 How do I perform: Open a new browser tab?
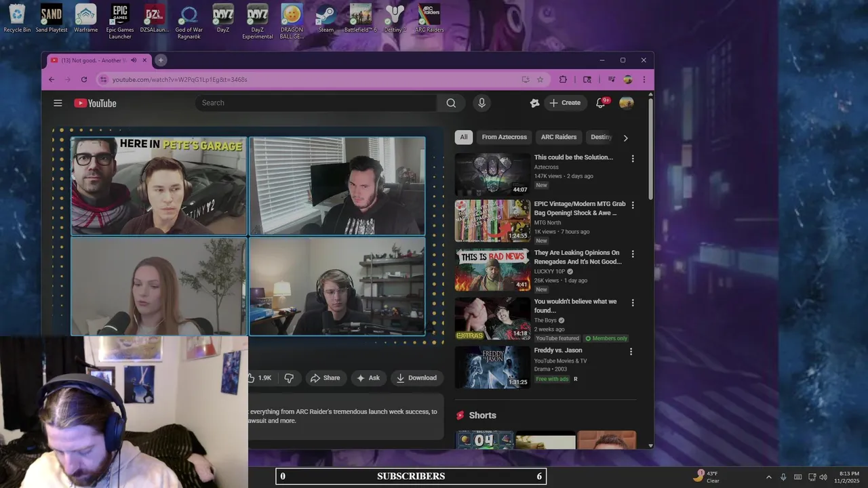click(x=161, y=60)
